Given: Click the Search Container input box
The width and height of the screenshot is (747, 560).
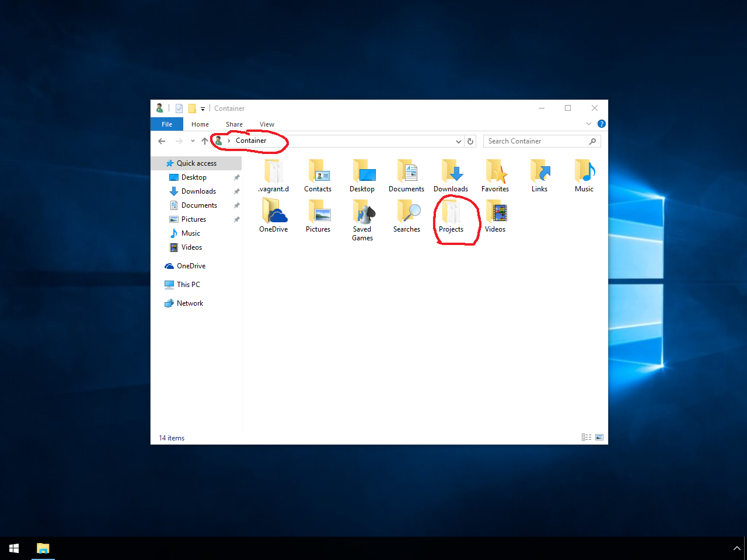Looking at the screenshot, I should [x=536, y=141].
